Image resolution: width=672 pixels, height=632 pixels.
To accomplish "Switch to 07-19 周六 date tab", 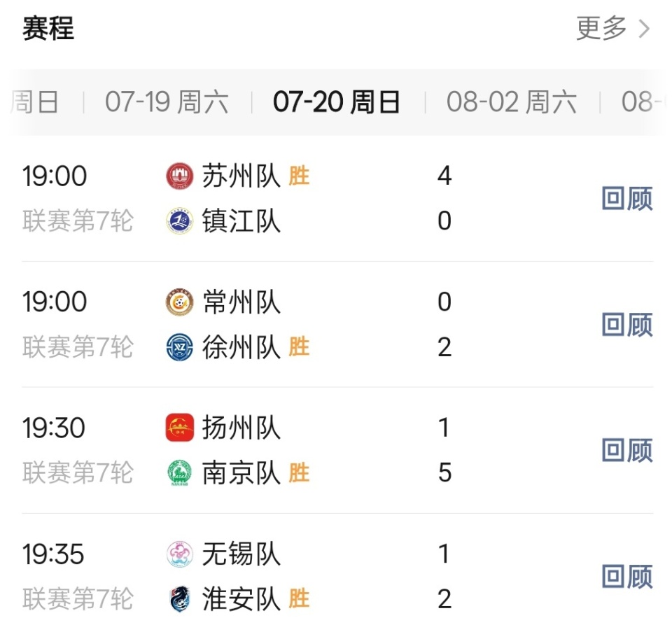I will tap(167, 102).
